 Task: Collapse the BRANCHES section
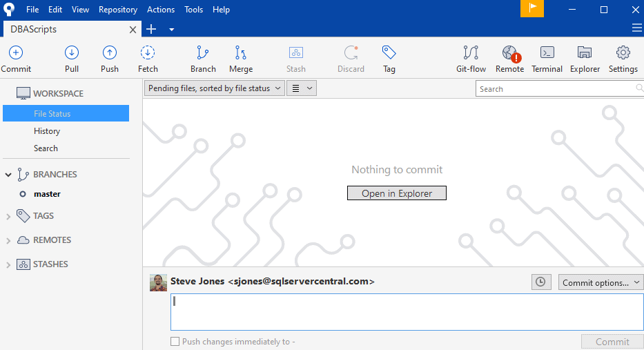coord(8,175)
